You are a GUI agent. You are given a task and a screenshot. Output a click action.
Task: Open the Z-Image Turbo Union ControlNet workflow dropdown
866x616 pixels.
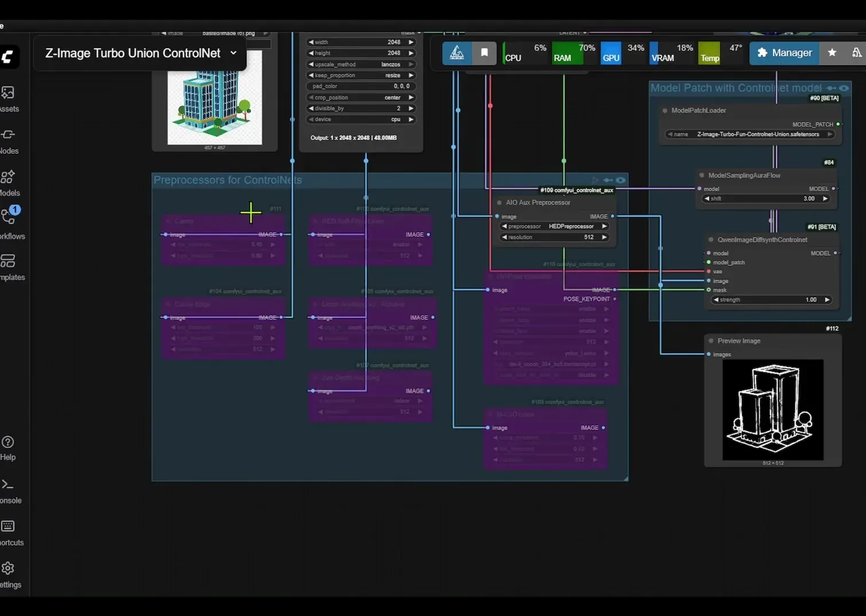pos(233,53)
